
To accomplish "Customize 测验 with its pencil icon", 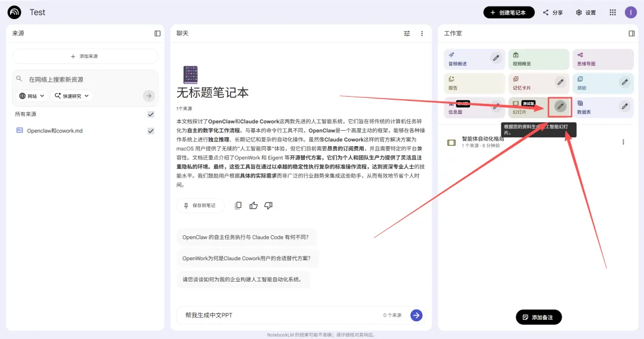I will [625, 82].
